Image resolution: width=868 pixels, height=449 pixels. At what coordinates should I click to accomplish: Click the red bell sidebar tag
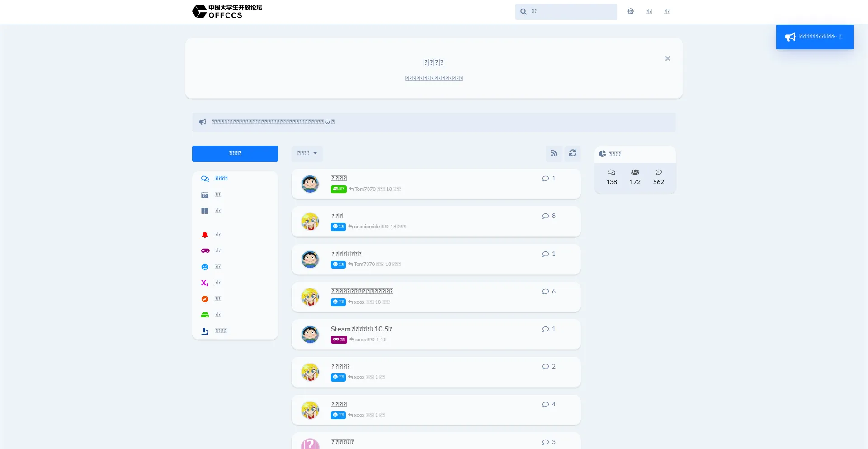pos(211,235)
